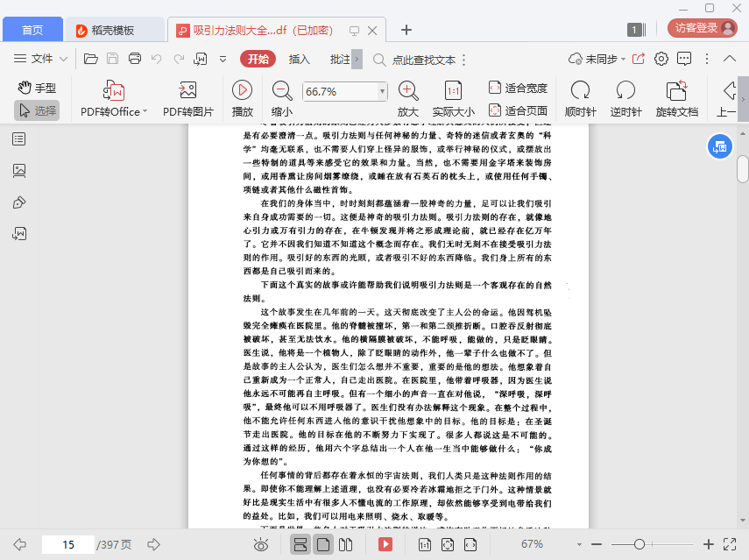Open 未同步 sync status dropdown
This screenshot has width=749, height=560.
click(597, 59)
